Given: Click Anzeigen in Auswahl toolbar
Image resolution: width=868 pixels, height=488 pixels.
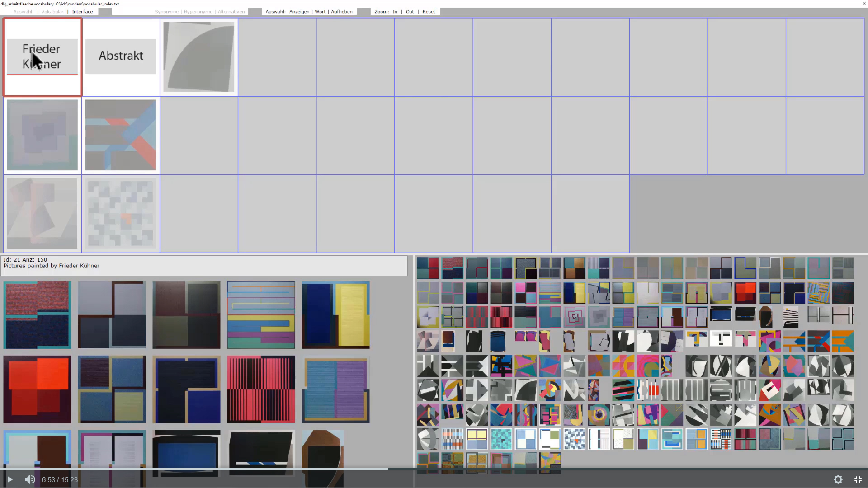Looking at the screenshot, I should 299,12.
